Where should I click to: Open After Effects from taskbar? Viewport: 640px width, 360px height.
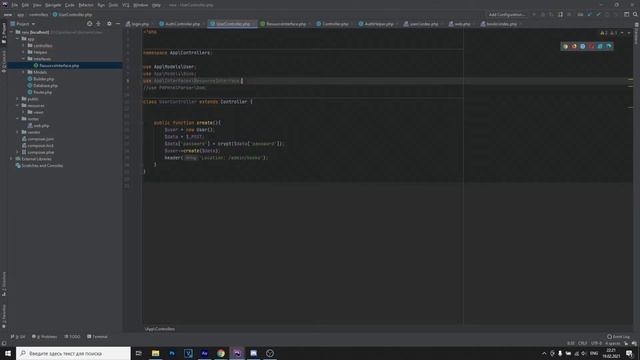204,353
